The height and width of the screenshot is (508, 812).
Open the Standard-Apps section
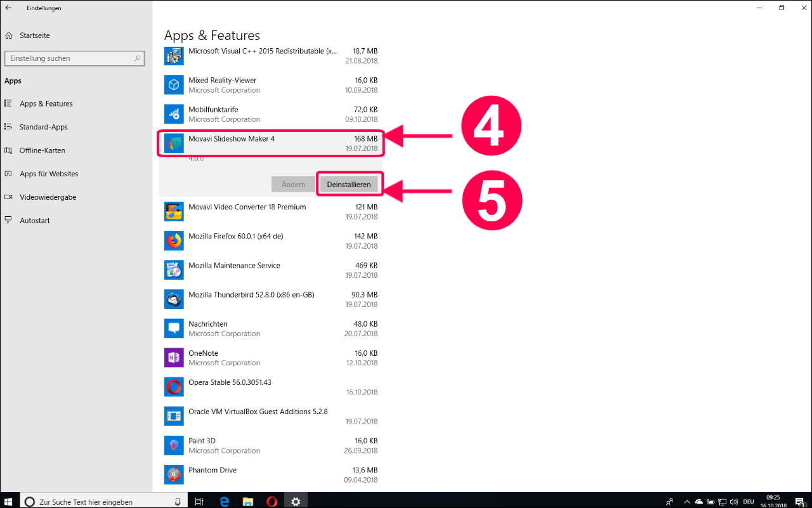click(x=43, y=127)
